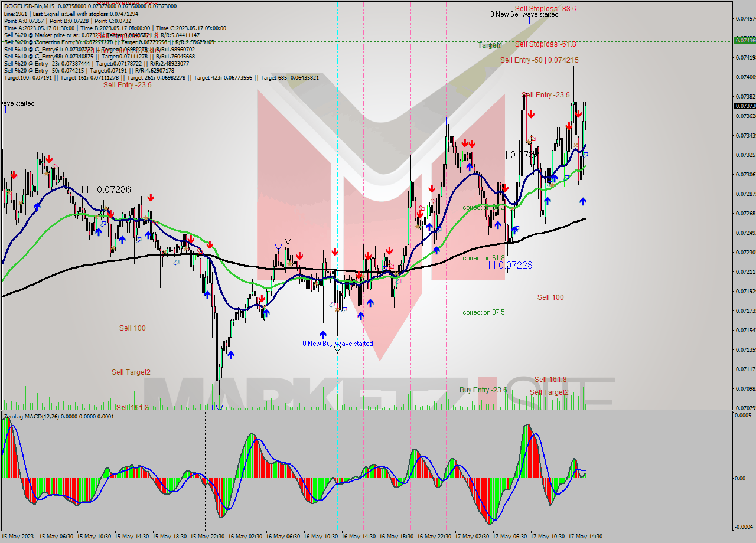
Task: Click the 0.07268 price axis label
Action: [745, 213]
